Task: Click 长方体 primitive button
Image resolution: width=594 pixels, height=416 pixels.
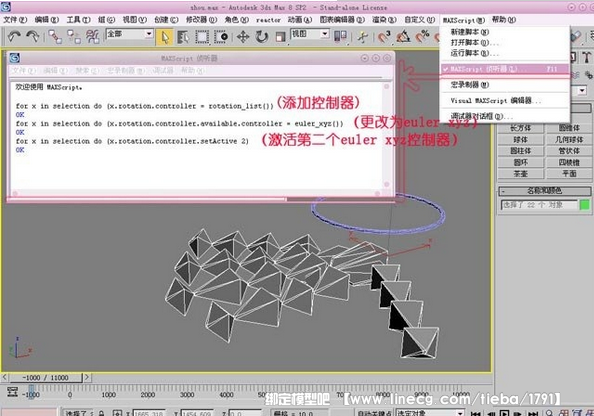Action: pos(521,128)
